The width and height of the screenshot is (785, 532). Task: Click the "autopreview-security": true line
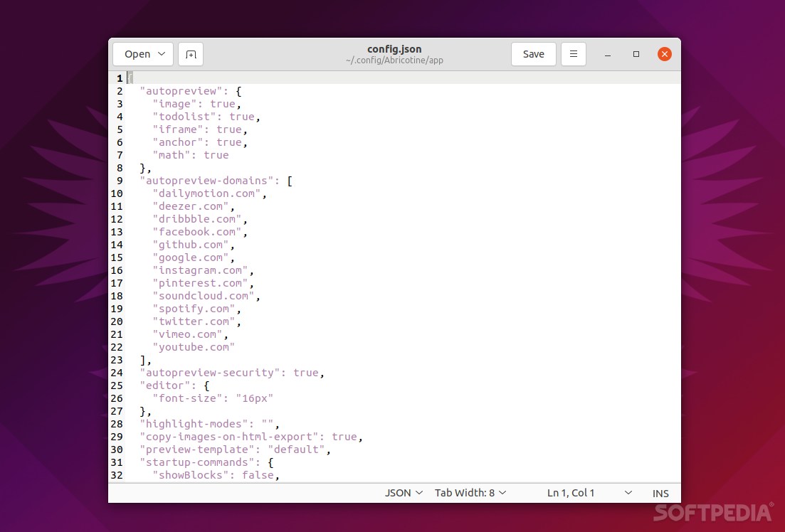pos(232,373)
